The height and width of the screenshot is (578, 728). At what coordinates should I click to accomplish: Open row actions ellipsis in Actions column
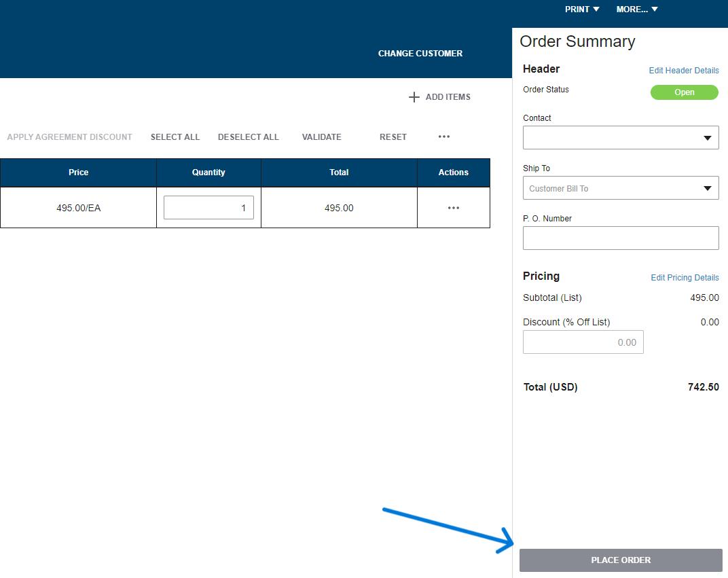(x=454, y=208)
